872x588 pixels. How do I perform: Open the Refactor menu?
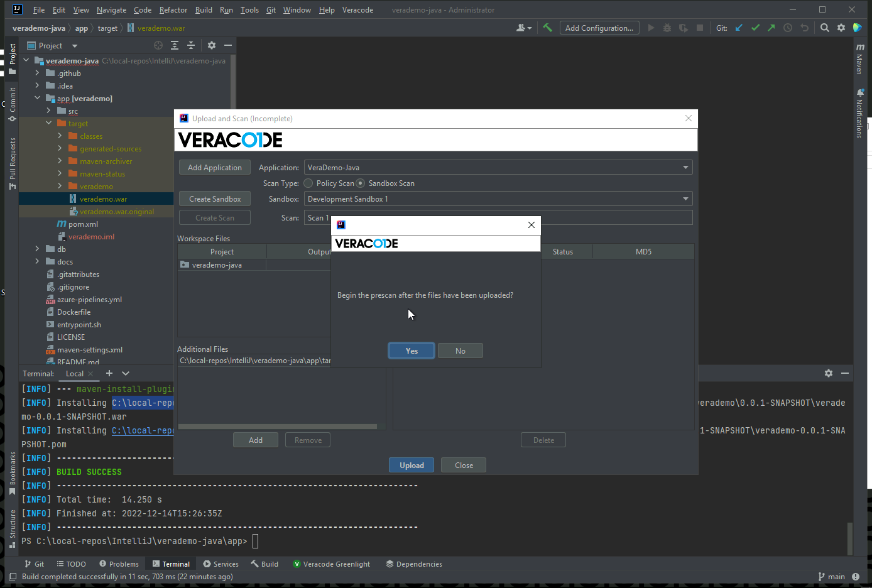point(173,10)
